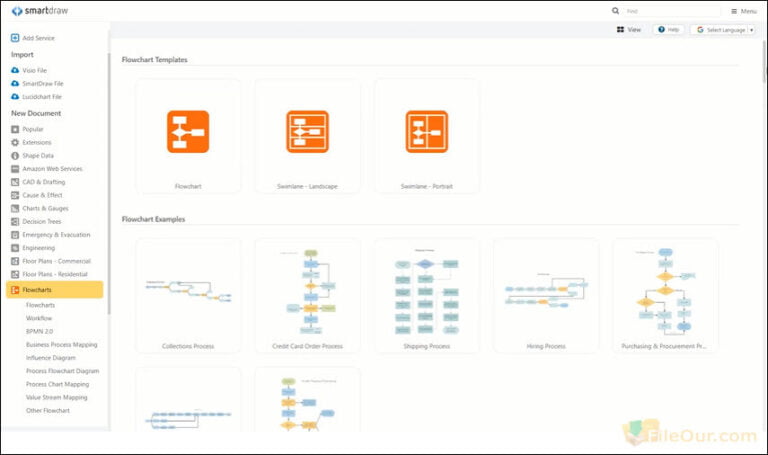This screenshot has height=455, width=768.
Task: Click the SmartDraw File import link
Action: 42,84
